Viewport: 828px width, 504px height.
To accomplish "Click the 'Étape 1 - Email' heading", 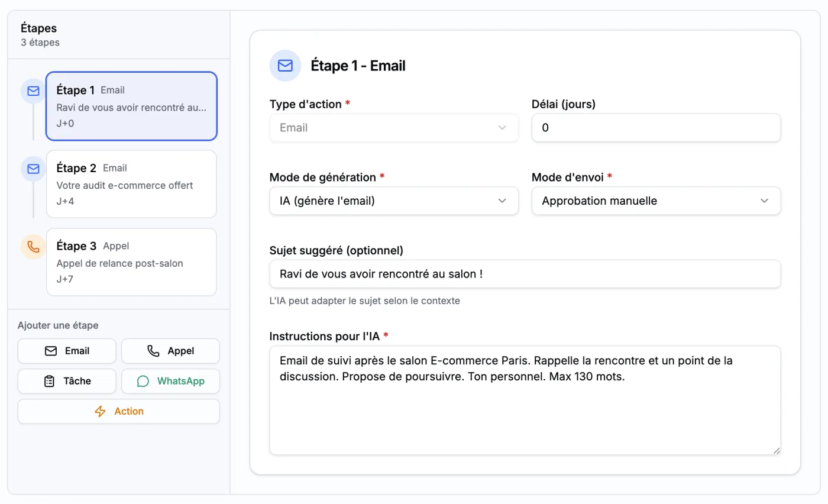I will [358, 66].
